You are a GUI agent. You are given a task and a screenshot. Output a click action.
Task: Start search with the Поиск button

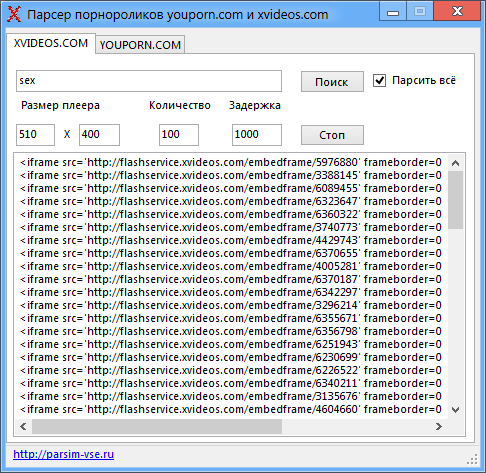(332, 81)
